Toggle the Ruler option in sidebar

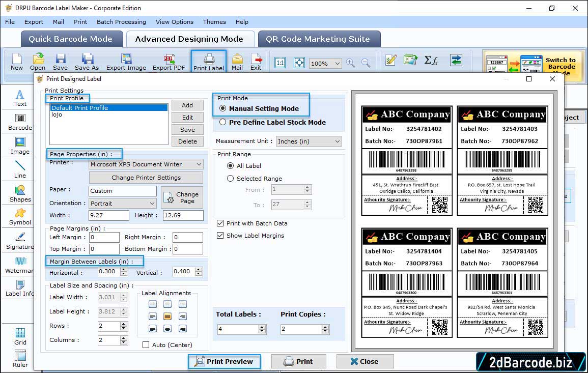[20, 359]
